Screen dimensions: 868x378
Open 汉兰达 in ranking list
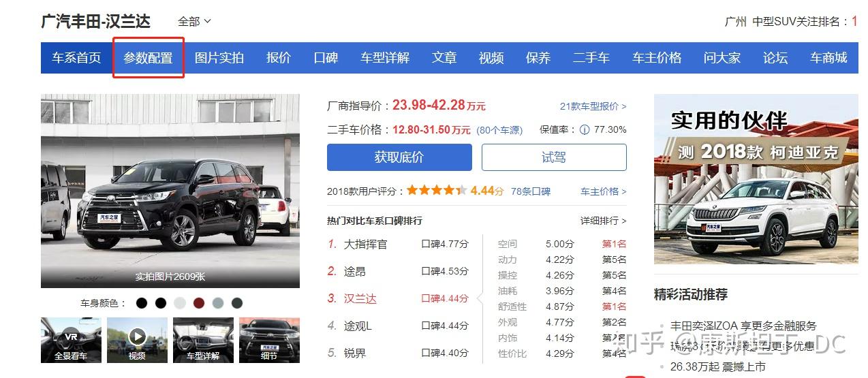pos(360,298)
